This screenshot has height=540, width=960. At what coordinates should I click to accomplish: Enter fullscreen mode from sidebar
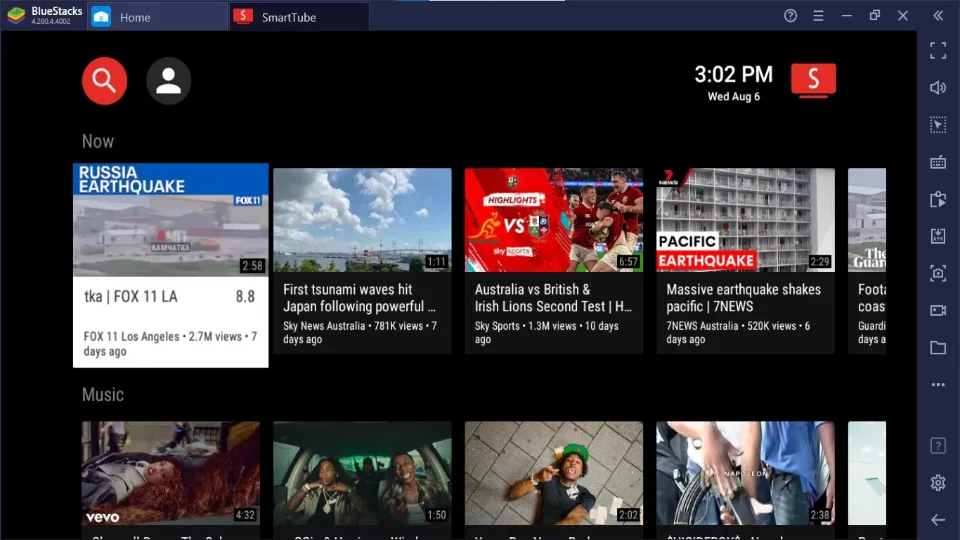(938, 51)
